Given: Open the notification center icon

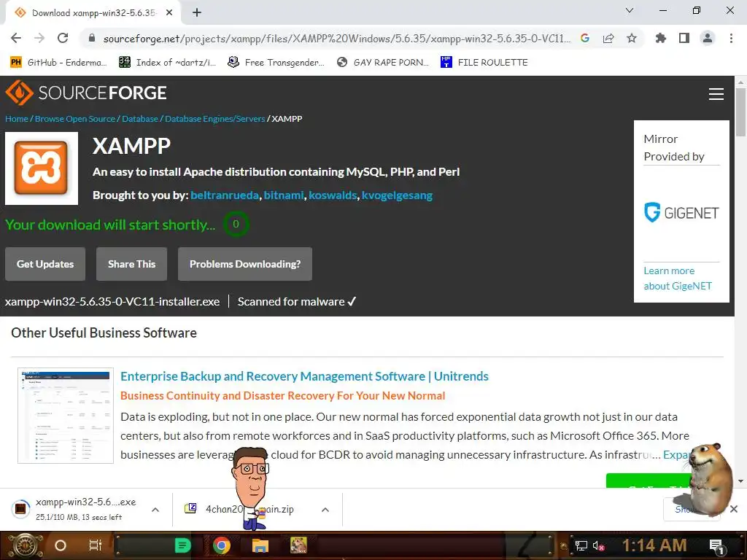Looking at the screenshot, I should click(717, 545).
